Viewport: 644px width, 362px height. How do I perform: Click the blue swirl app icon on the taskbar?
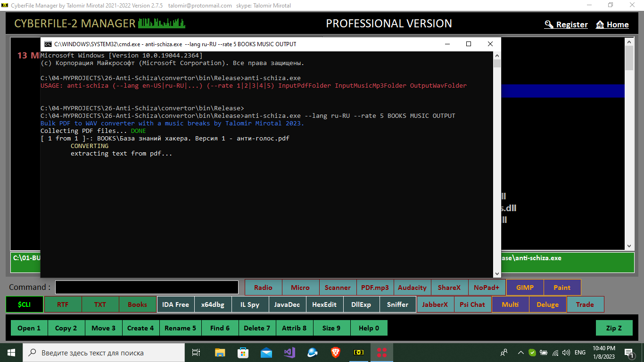tap(312, 353)
